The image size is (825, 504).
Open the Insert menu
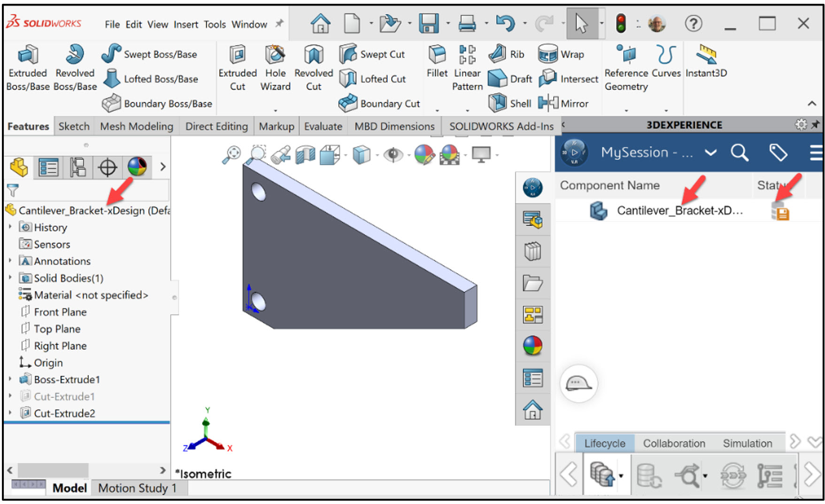tap(186, 24)
